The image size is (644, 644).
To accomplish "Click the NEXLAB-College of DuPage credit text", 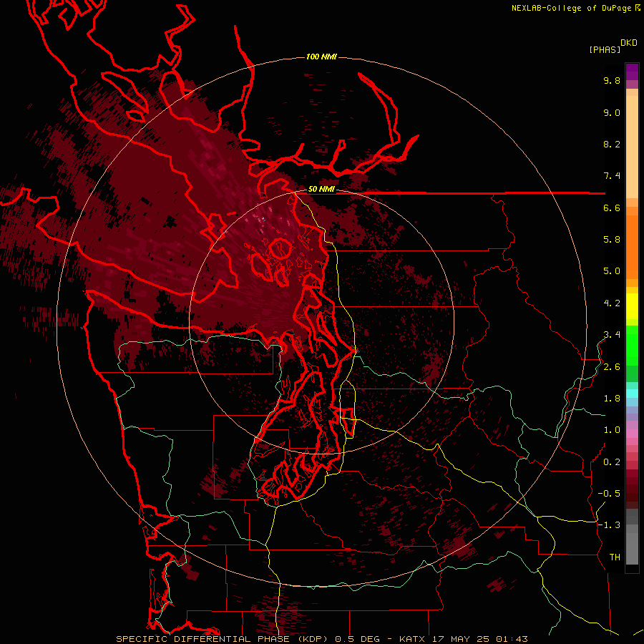I will pos(572,8).
